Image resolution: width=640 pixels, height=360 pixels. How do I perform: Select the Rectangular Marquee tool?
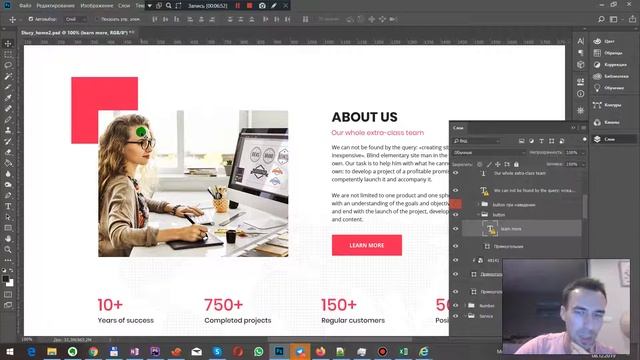click(x=8, y=54)
